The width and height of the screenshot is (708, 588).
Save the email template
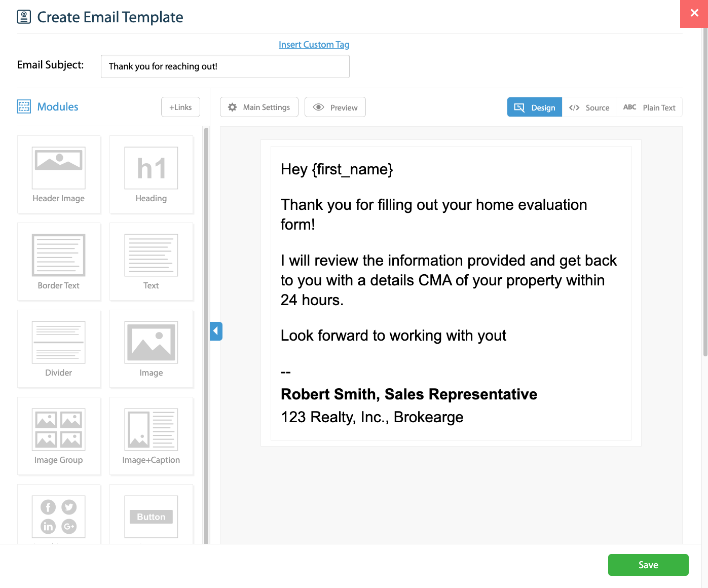pyautogui.click(x=648, y=565)
